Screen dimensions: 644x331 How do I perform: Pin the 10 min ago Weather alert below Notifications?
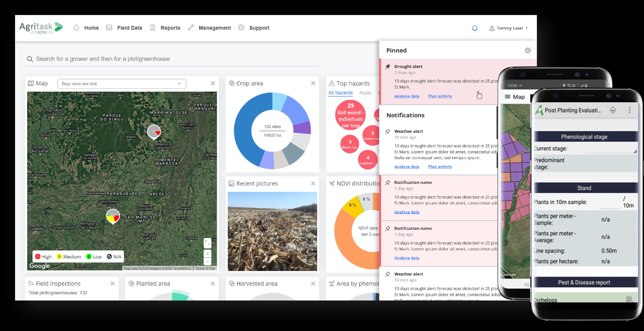pyautogui.click(x=388, y=131)
